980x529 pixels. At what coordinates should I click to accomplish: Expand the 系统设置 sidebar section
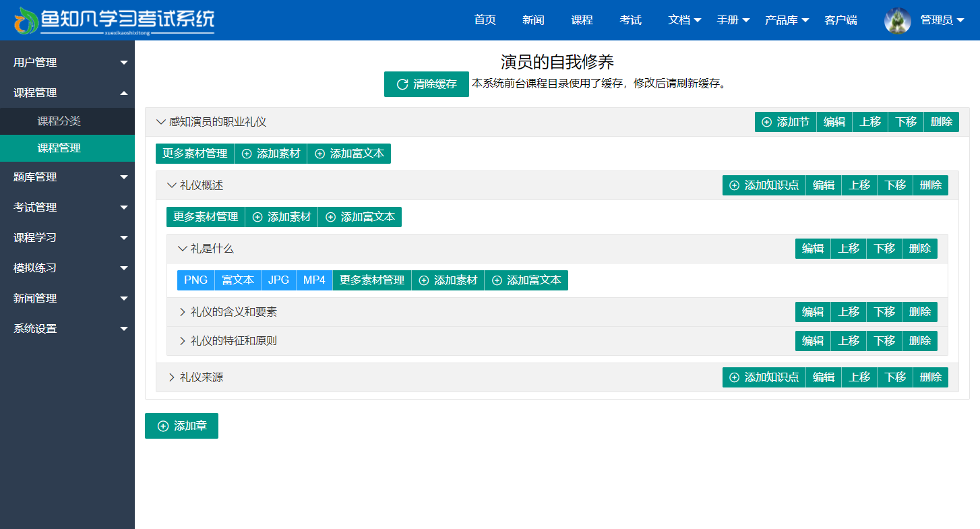coord(67,329)
